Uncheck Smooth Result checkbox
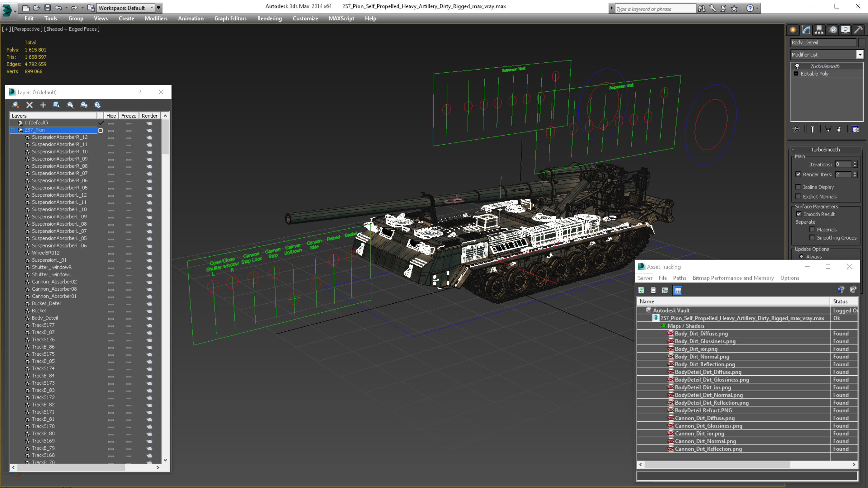The width and height of the screenshot is (868, 488). (799, 214)
